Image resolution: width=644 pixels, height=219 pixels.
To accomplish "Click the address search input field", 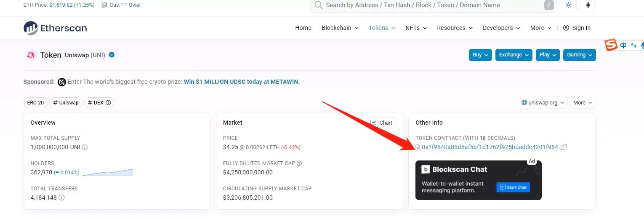I will tap(429, 5).
